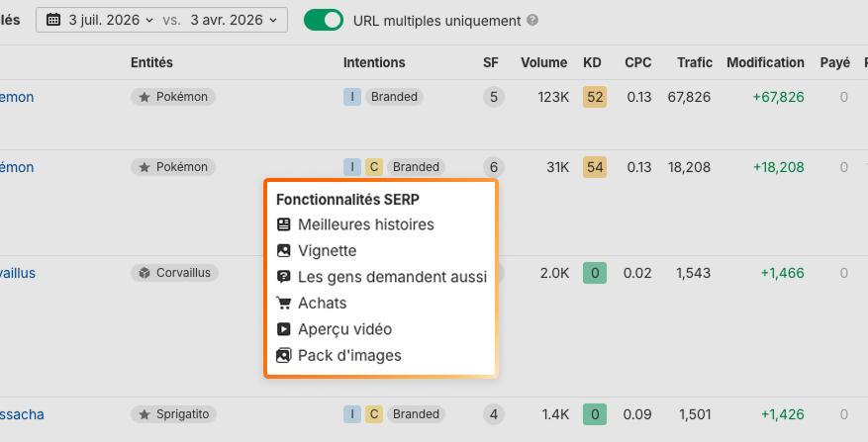Sort by SF column header
The height and width of the screenshot is (442, 868).
pyautogui.click(x=491, y=62)
